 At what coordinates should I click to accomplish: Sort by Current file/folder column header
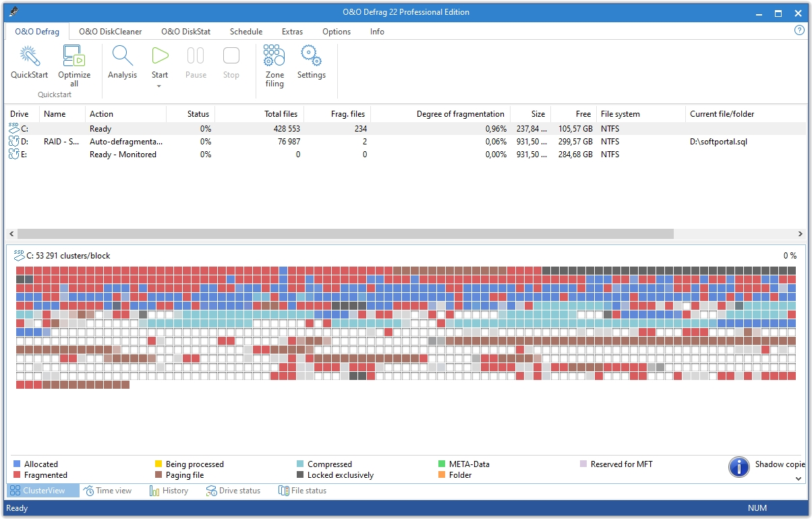[745, 114]
